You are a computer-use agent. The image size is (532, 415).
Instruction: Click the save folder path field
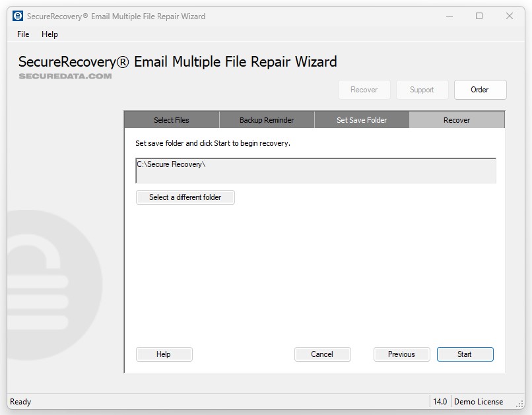point(316,170)
